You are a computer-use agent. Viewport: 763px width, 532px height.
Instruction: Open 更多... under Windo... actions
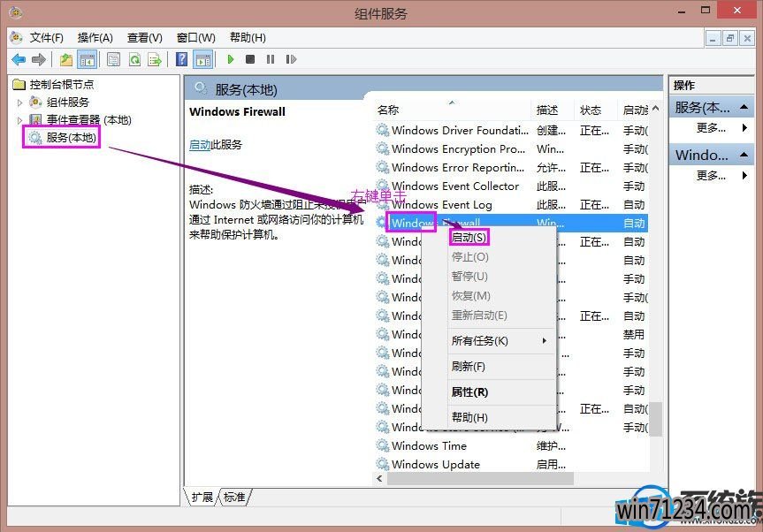711,175
